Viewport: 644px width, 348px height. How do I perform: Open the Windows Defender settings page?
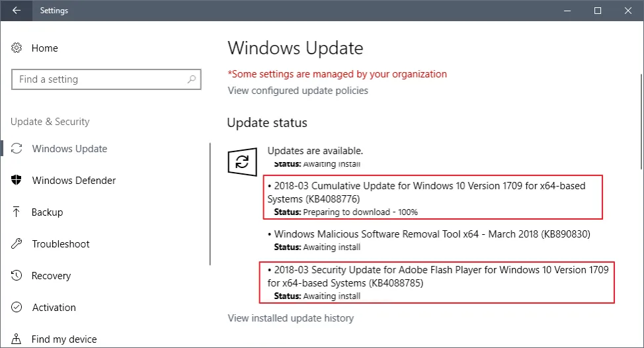(x=74, y=181)
